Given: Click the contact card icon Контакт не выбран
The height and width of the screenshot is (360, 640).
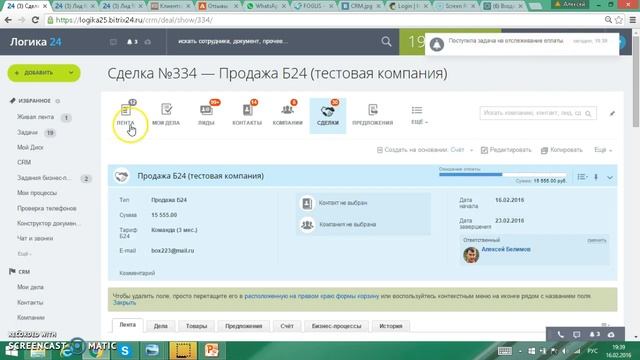Looking at the screenshot, I should 307,203.
